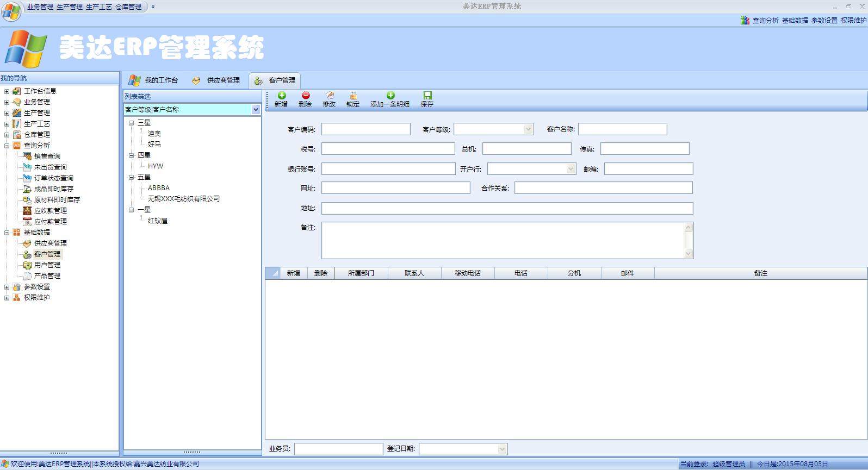Image resolution: width=868 pixels, height=470 pixels.
Task: Select 客户管理 in navigation tree
Action: point(47,254)
